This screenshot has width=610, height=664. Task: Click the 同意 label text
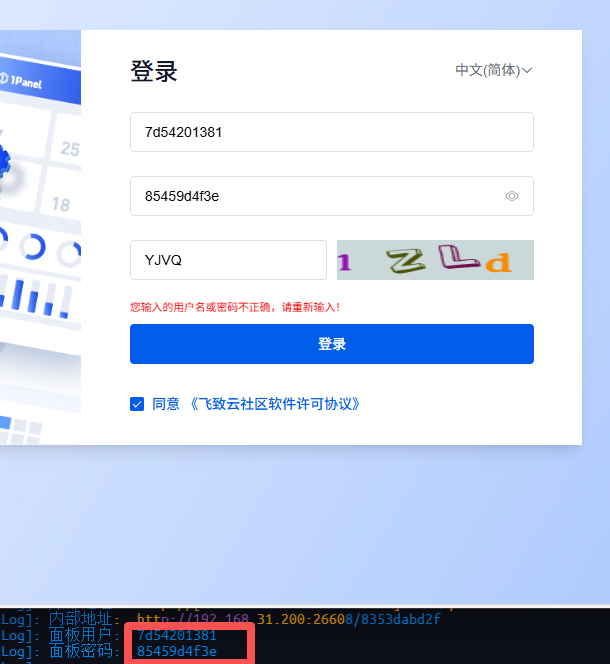tap(166, 404)
